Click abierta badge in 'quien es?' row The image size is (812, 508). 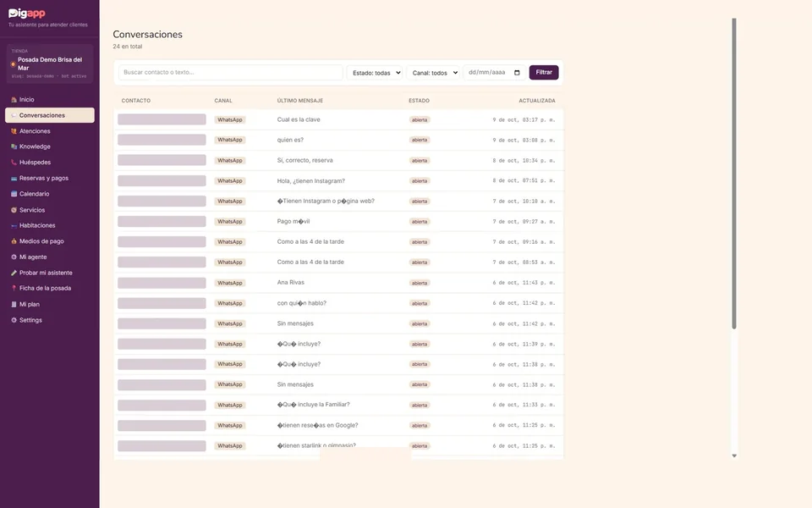[420, 140]
